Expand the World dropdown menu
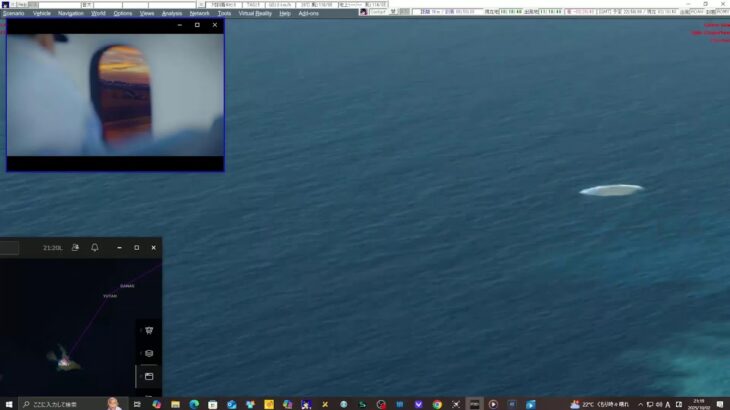 tap(98, 13)
